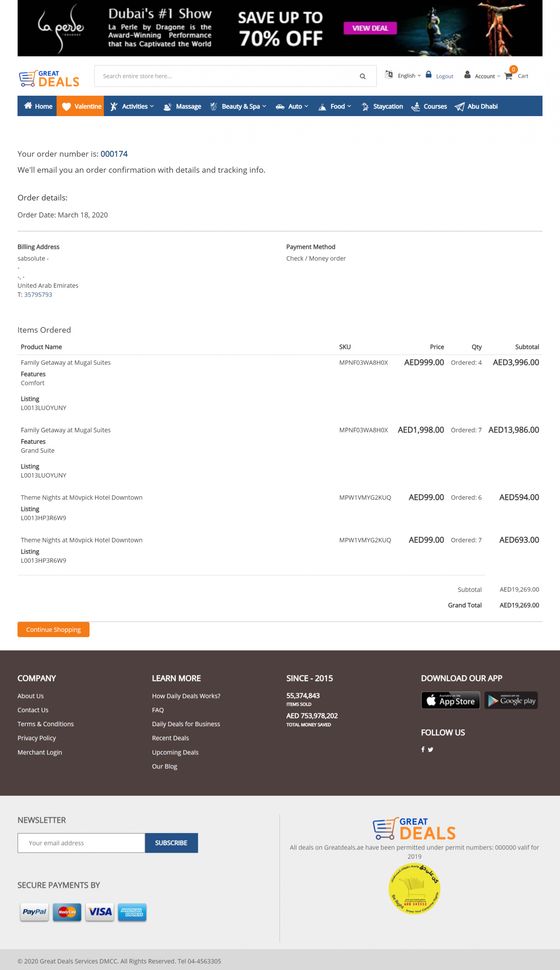The width and height of the screenshot is (560, 970).
Task: Click the Massage stones icon
Action: coord(167,107)
